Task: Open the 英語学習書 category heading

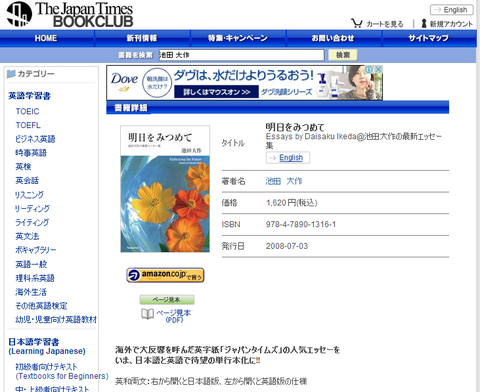Action: 29,96
